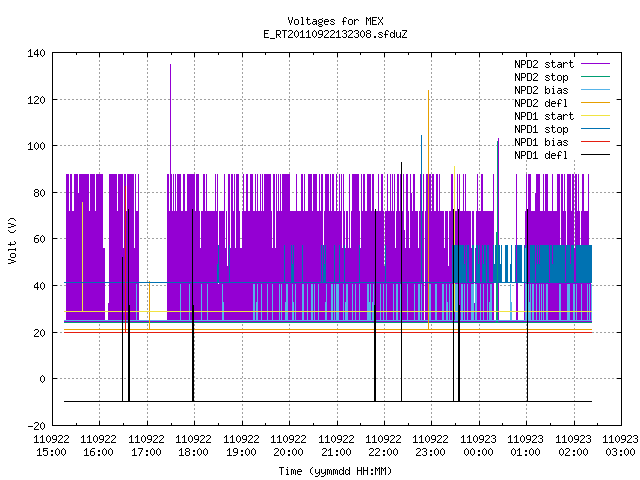The height and width of the screenshot is (480, 640).
Task: Click the 'NPD2 stop' legend label
Action: point(541,77)
